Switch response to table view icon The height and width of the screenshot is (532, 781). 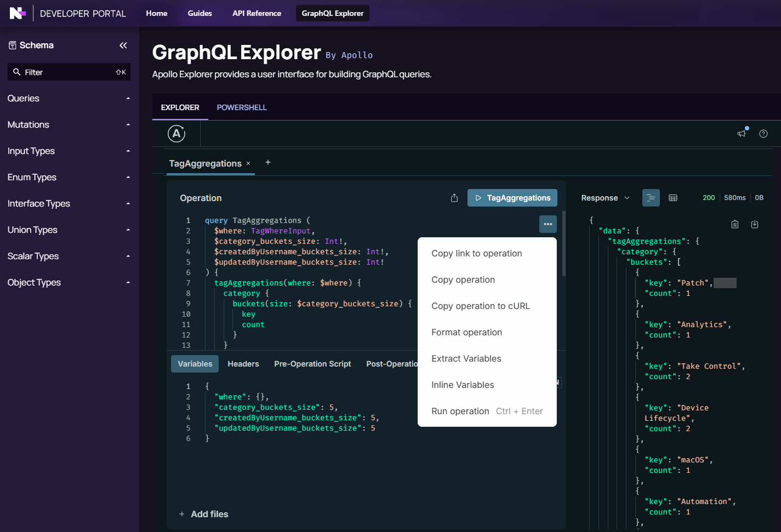[673, 198]
